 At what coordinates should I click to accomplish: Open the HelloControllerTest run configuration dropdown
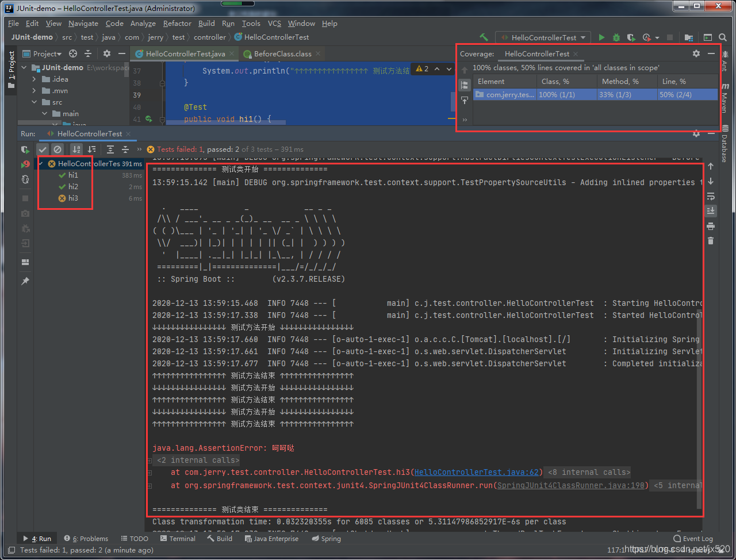543,37
